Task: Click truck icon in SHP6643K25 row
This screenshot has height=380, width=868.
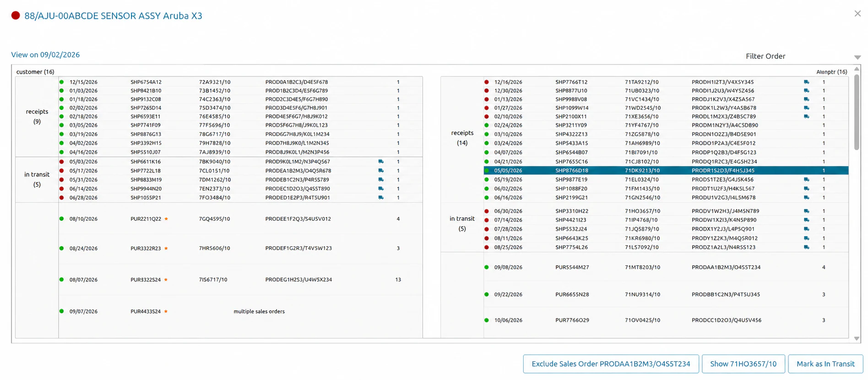Action: coord(806,238)
